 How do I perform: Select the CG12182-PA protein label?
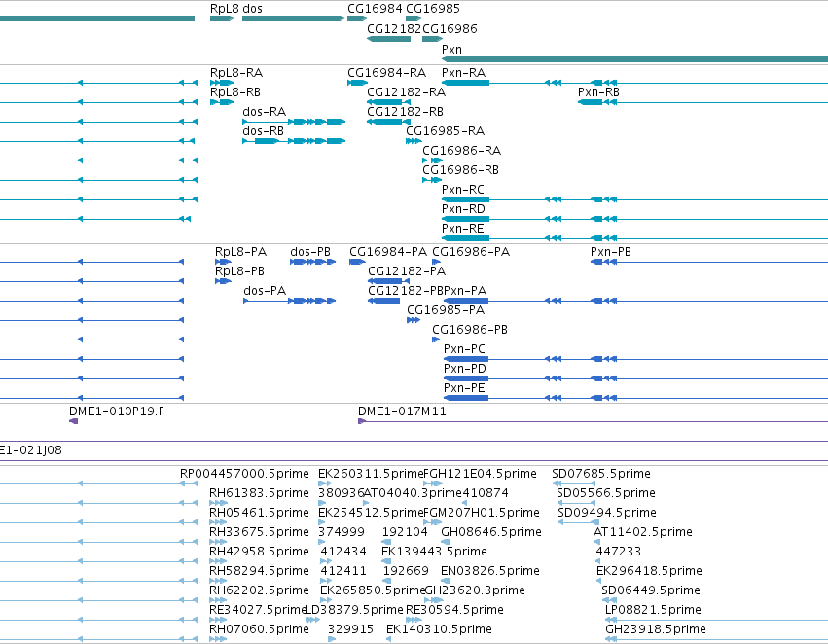point(406,271)
